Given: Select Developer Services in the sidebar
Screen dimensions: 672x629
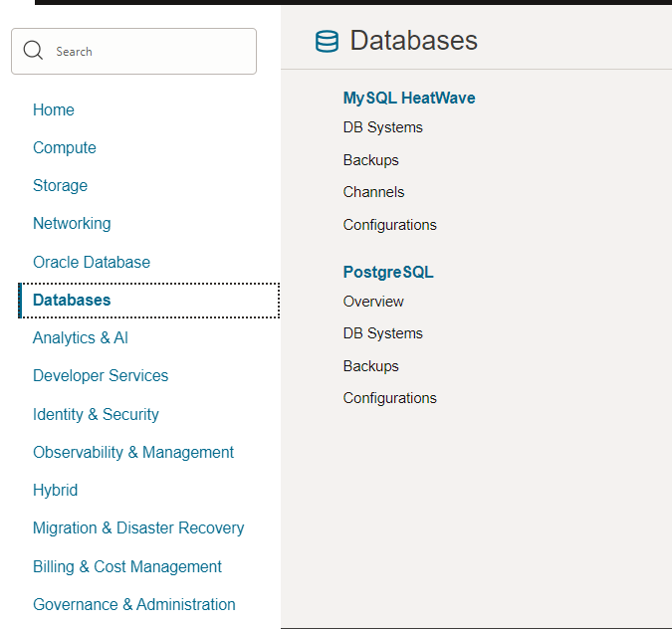Looking at the screenshot, I should click(101, 375).
